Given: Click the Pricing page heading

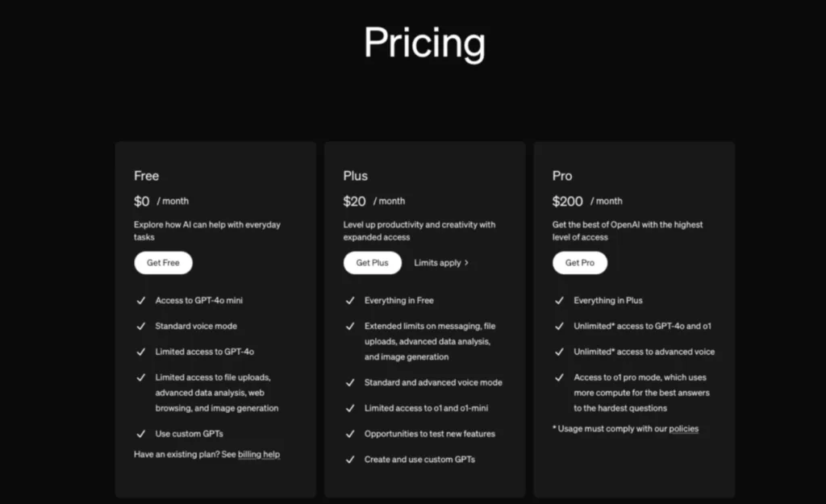Looking at the screenshot, I should point(424,44).
